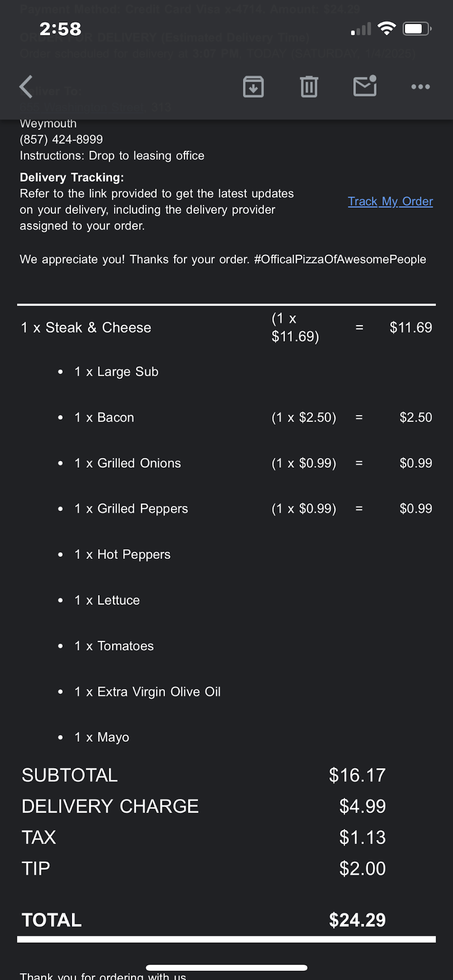Image resolution: width=453 pixels, height=980 pixels.
Task: Archive this email with the archive icon
Action: click(253, 87)
